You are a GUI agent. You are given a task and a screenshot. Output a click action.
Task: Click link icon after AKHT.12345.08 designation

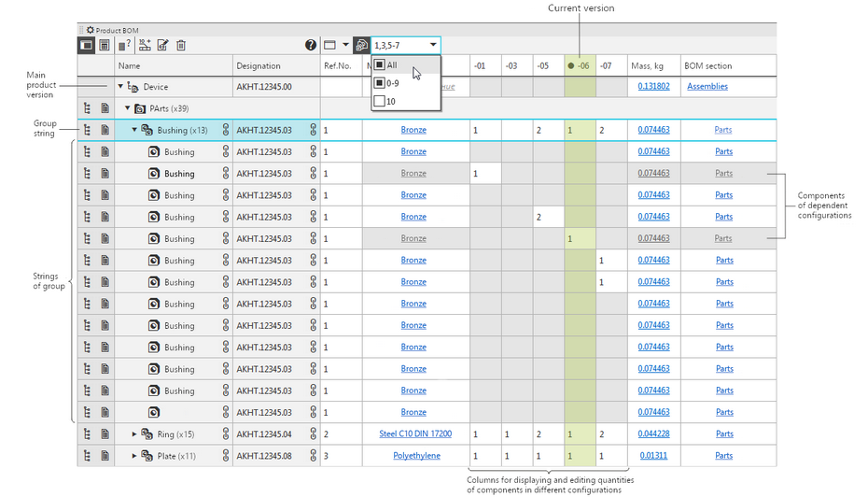click(x=313, y=456)
